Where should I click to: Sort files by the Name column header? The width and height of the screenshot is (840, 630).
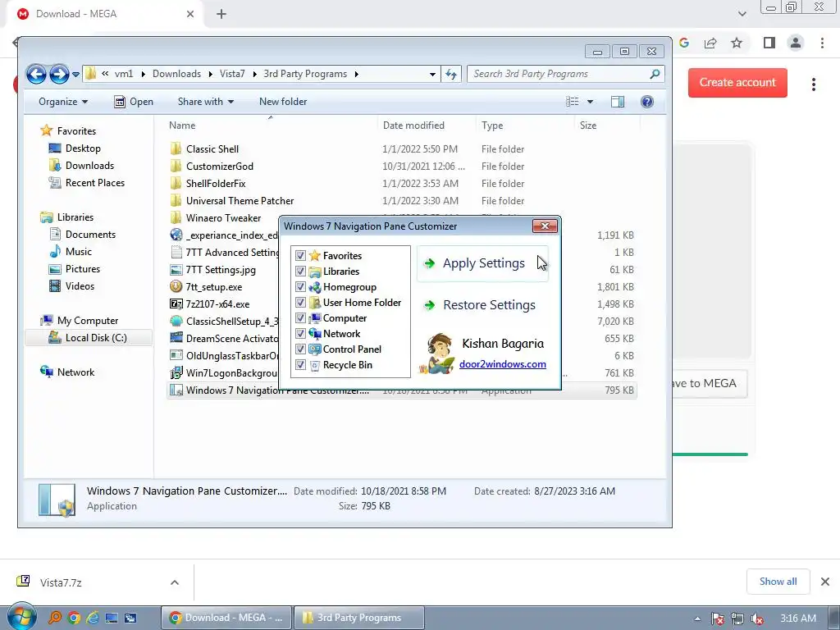pyautogui.click(x=268, y=126)
